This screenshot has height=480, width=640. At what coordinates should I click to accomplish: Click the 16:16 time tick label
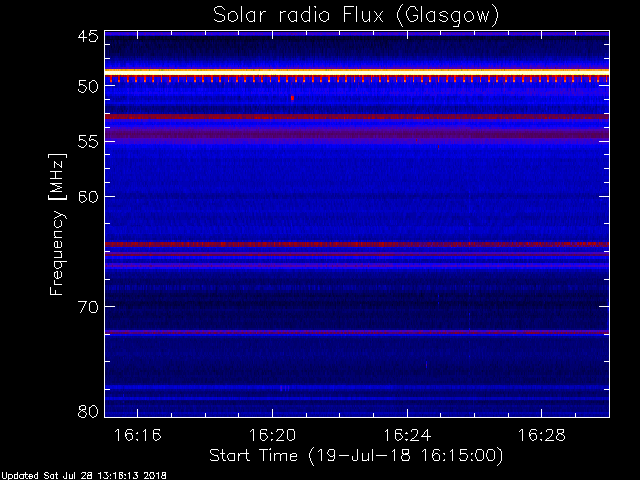pyautogui.click(x=138, y=435)
